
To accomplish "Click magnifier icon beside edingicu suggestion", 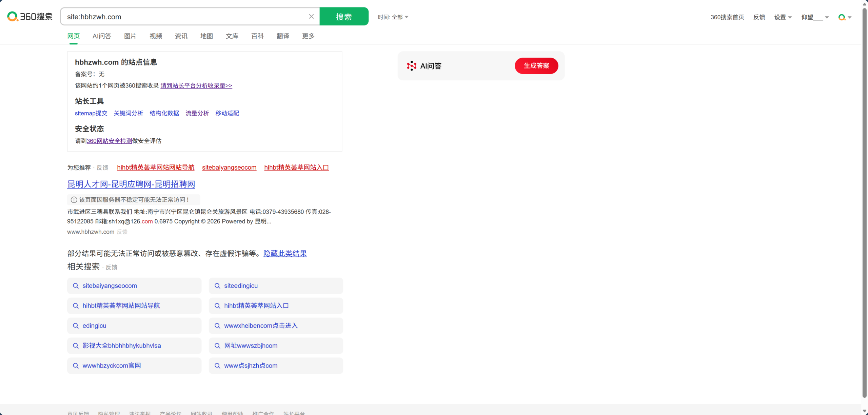I will point(76,326).
